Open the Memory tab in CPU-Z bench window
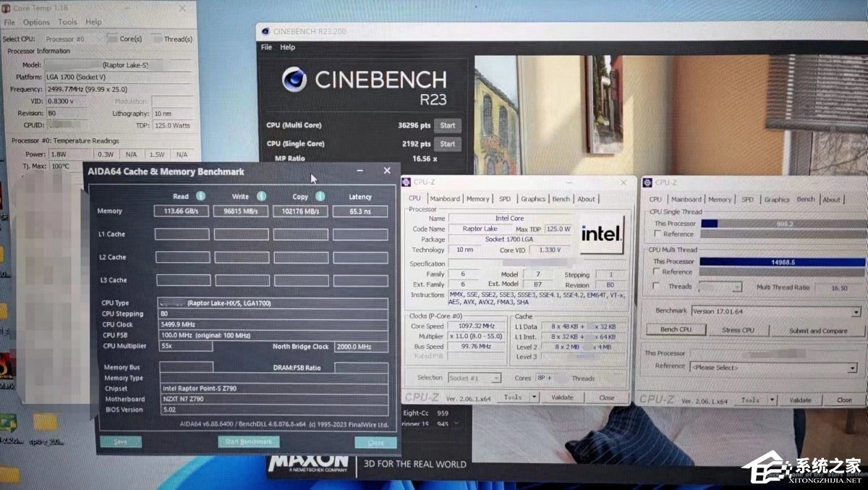This screenshot has width=868, height=490. coord(720,199)
